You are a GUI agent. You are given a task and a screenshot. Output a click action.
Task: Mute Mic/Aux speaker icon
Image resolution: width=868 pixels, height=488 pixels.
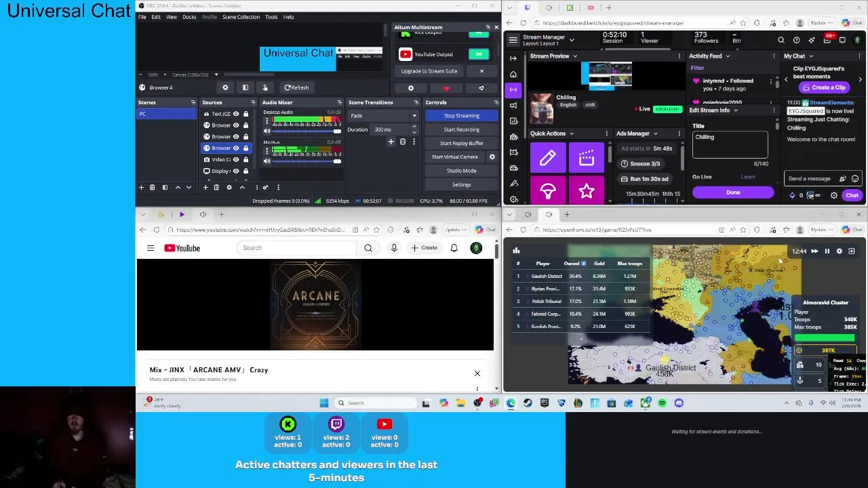267,161
